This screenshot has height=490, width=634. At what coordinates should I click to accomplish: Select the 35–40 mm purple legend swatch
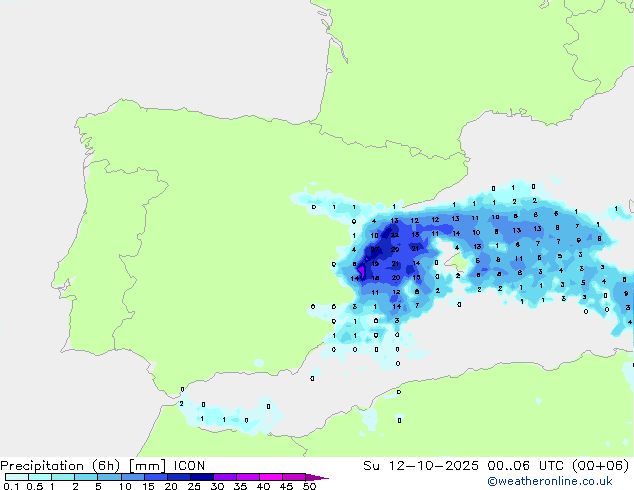248,477
